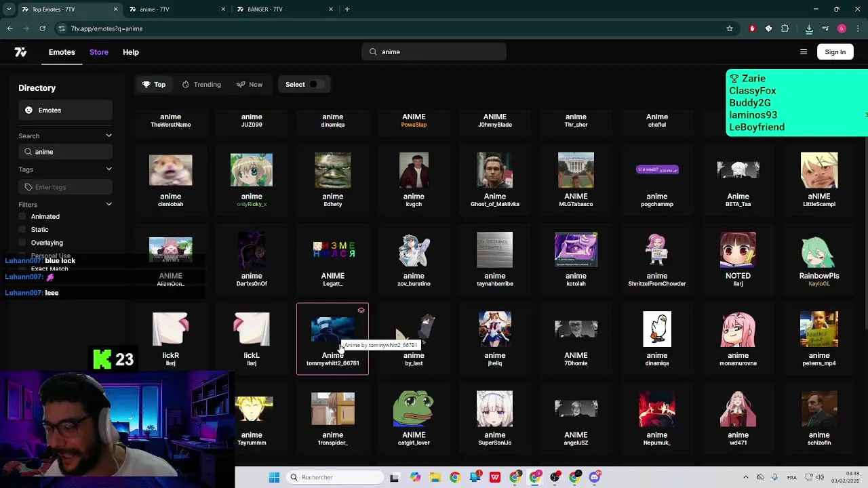Open the WPS Office icon on the taskbar
The image size is (868, 488).
point(495,477)
